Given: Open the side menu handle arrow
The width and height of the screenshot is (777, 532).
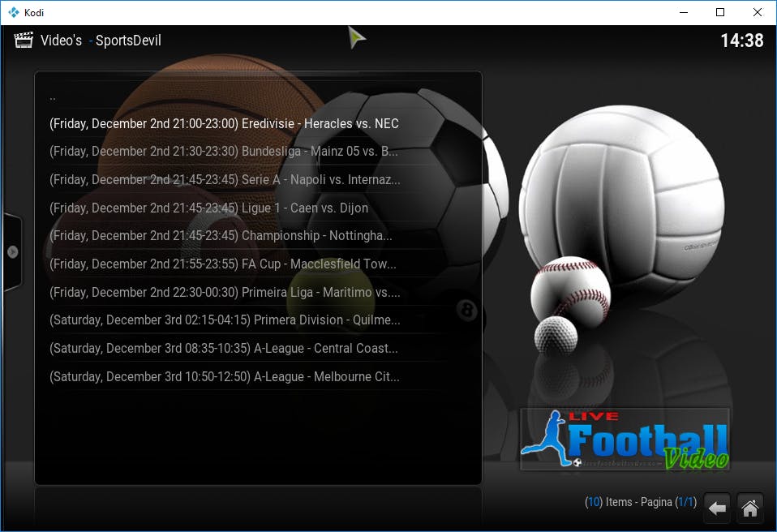Looking at the screenshot, I should [13, 252].
